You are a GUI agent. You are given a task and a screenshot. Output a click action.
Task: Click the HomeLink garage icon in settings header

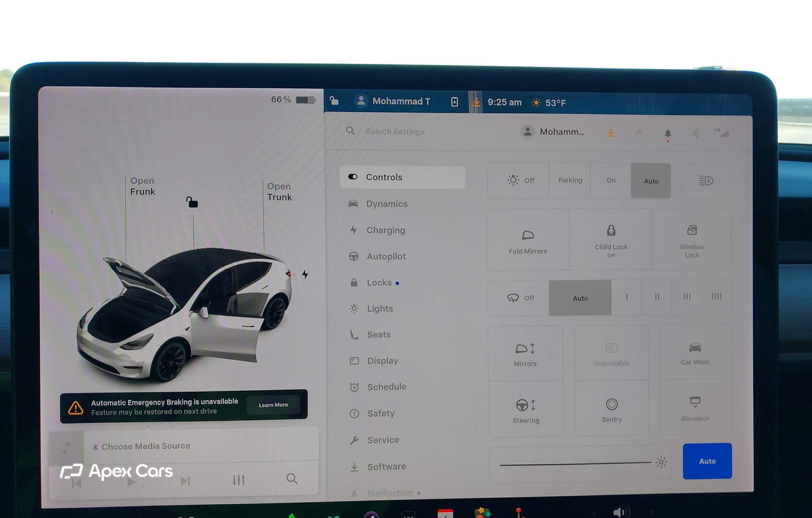[639, 133]
